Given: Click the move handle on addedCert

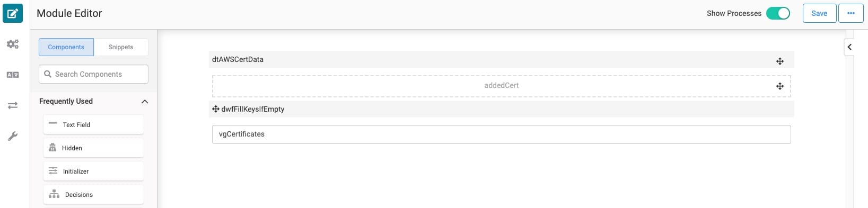Looking at the screenshot, I should point(779,86).
